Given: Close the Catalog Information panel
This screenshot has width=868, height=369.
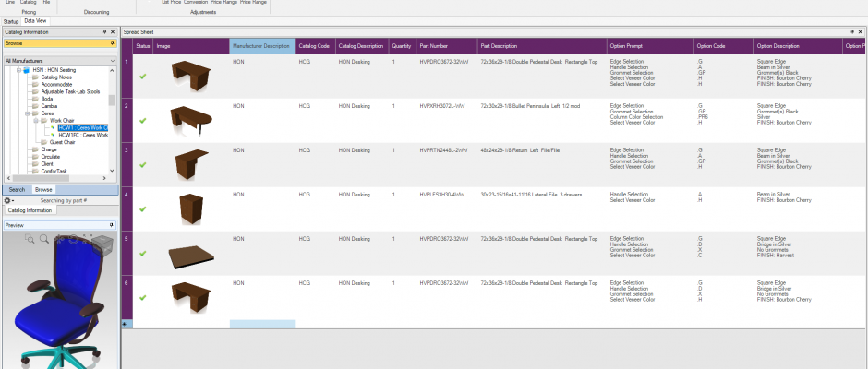Looking at the screenshot, I should [x=113, y=32].
